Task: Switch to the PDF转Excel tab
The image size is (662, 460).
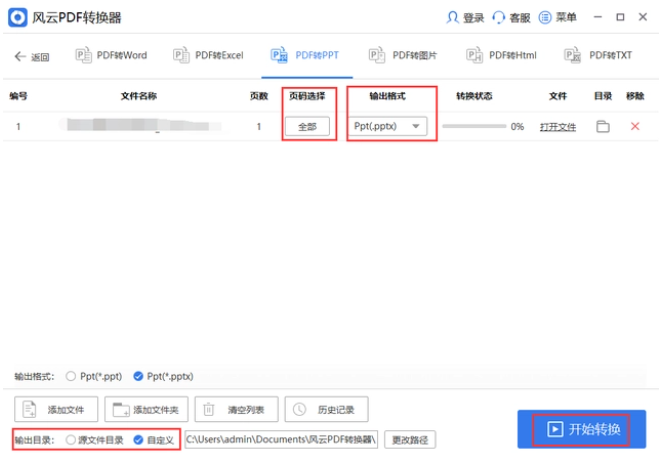Action: [208, 55]
